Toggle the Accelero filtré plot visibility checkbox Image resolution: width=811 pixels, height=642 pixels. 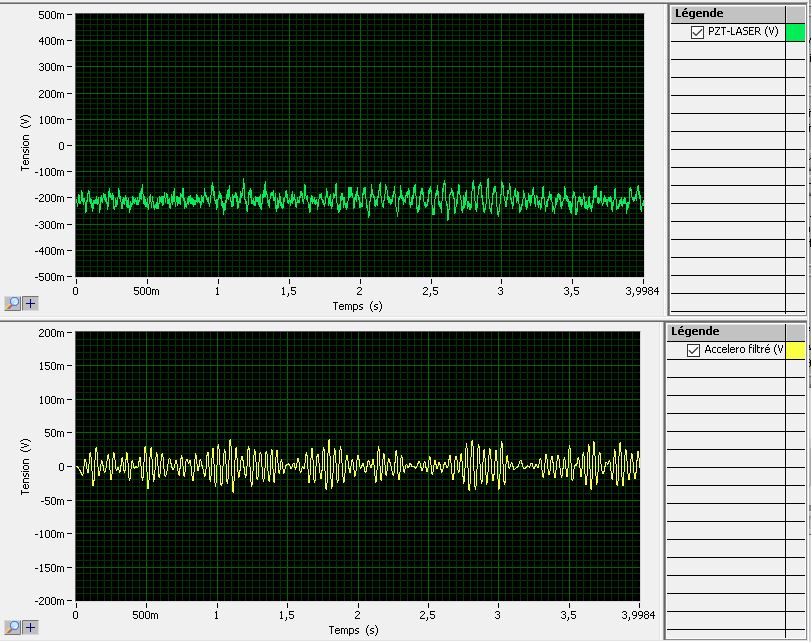tap(693, 350)
